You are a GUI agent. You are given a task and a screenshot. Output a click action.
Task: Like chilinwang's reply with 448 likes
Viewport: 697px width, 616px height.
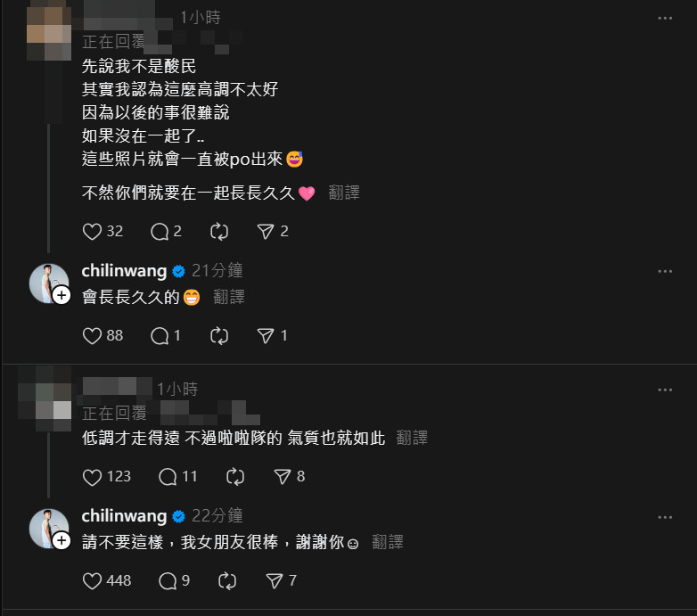[92, 581]
